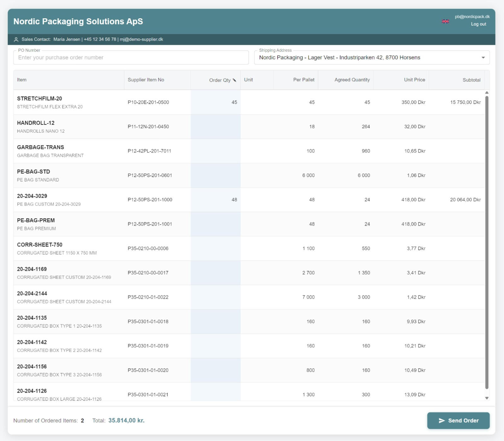The width and height of the screenshot is (504, 441).
Task: Click the scroll up arrow of the table
Action: [x=487, y=93]
